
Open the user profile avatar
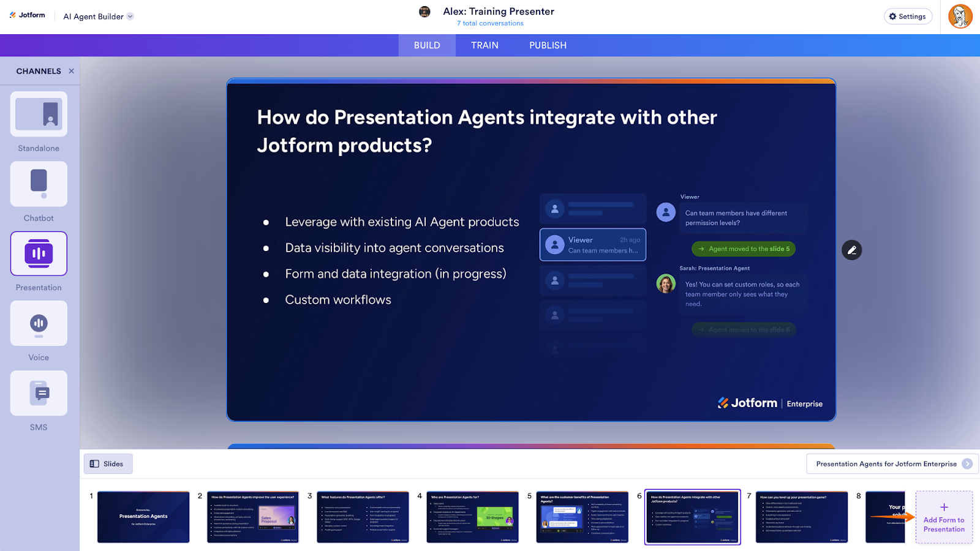click(960, 17)
